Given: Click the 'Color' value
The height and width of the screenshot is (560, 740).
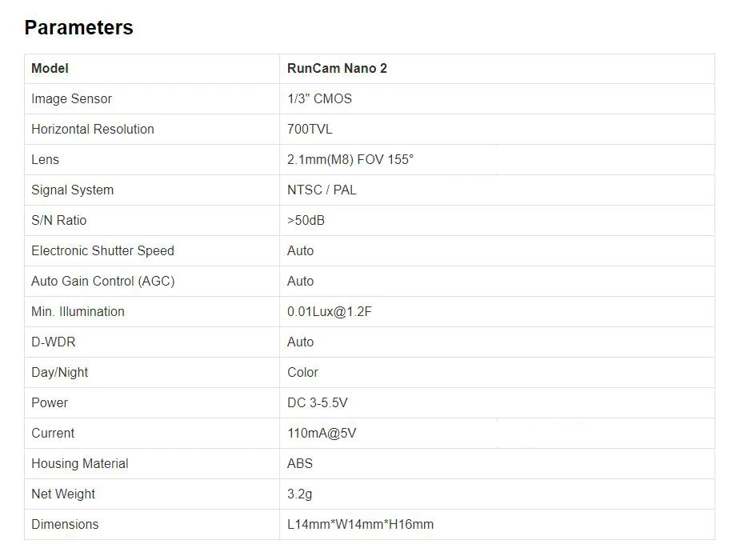Looking at the screenshot, I should pyautogui.click(x=303, y=372).
